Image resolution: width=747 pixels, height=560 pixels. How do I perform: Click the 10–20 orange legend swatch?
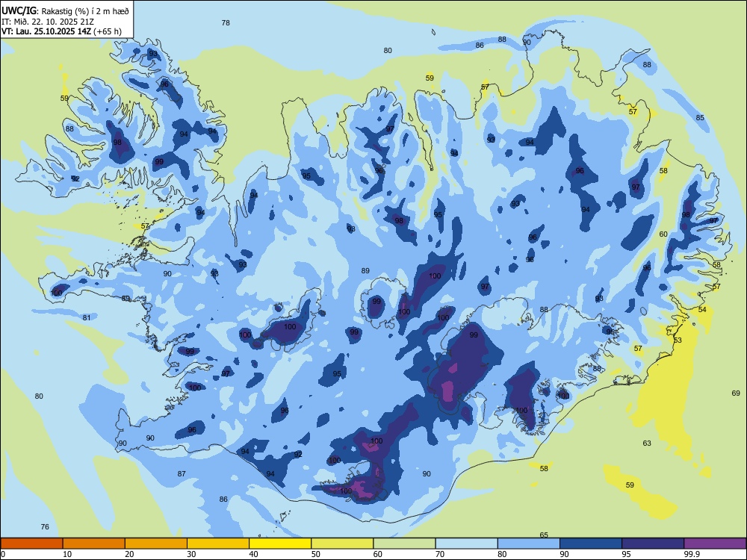[x=94, y=544]
